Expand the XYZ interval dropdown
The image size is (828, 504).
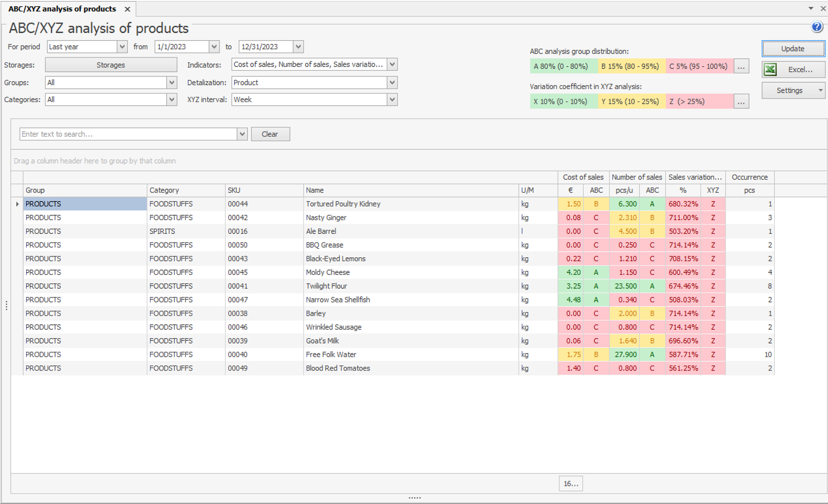(392, 100)
